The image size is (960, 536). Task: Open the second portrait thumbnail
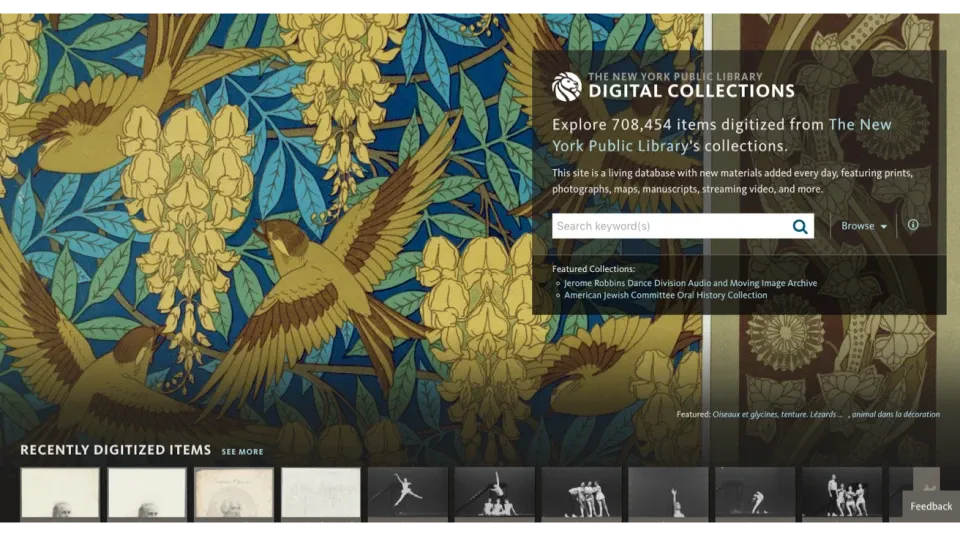147,494
